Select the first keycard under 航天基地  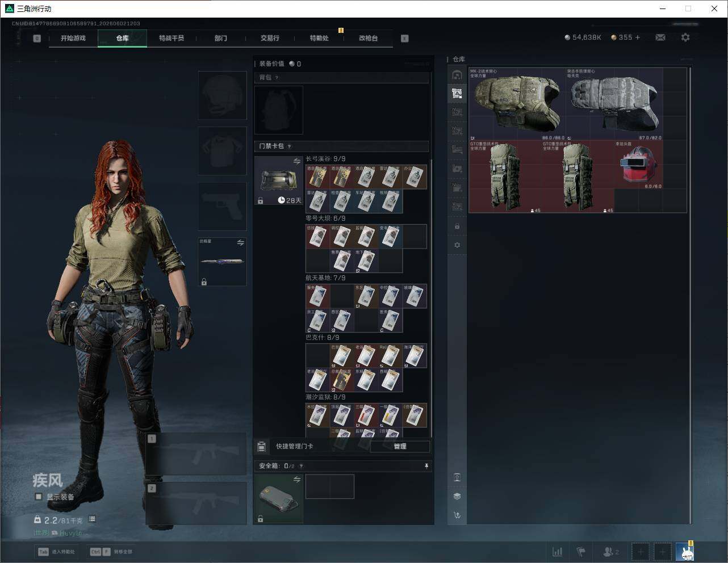318,296
